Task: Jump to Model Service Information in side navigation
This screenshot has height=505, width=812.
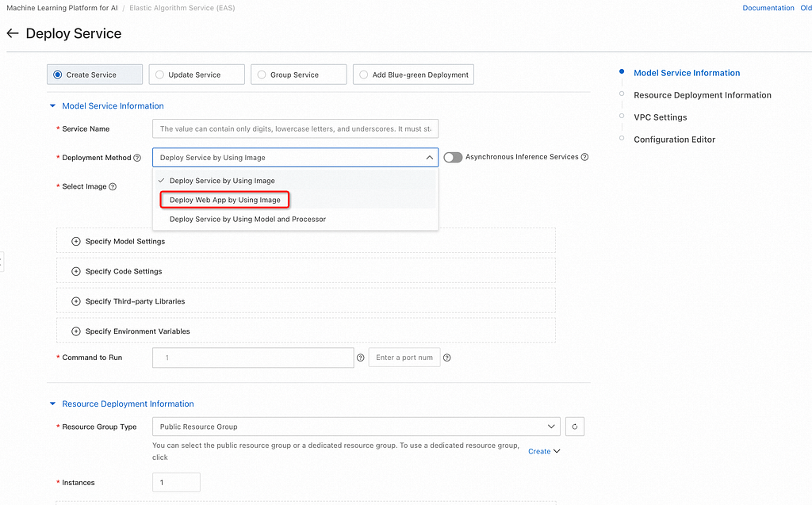Action: point(687,73)
